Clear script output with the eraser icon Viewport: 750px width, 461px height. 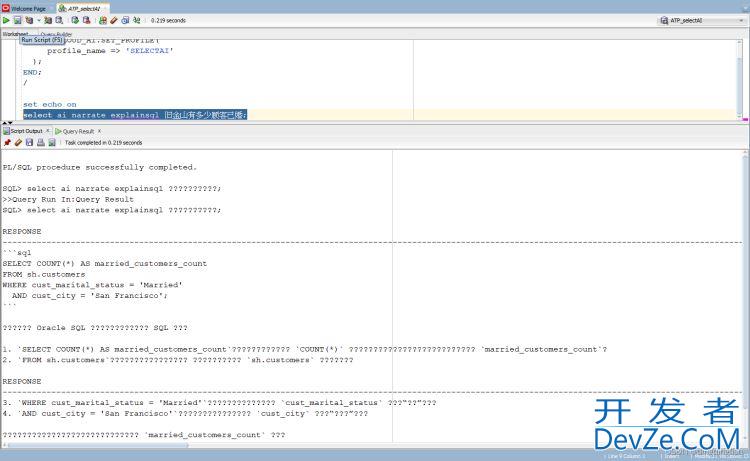point(18,143)
